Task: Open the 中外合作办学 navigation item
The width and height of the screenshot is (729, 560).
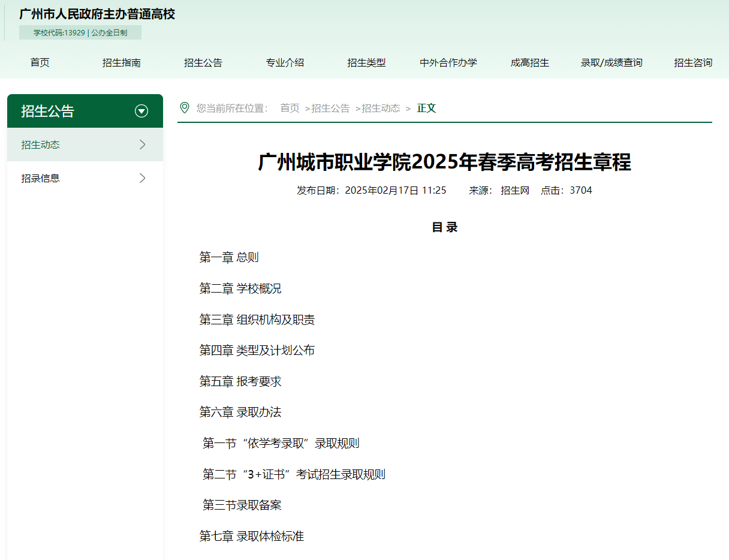Action: pos(448,62)
